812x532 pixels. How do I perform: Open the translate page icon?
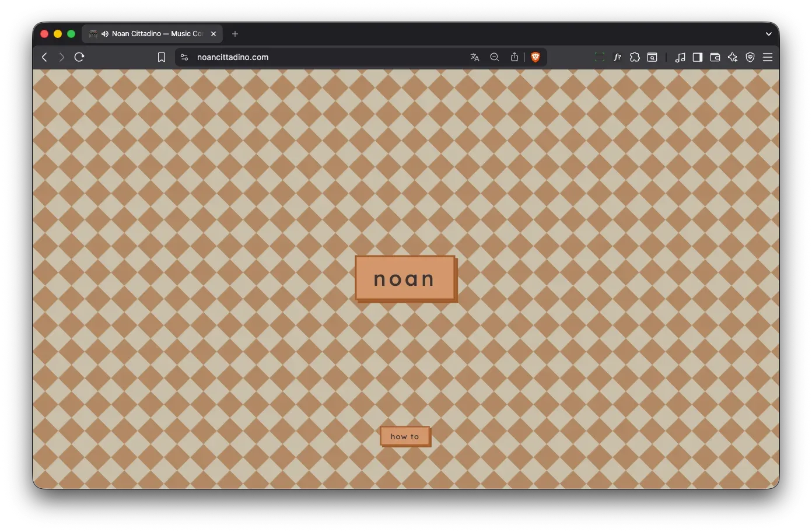tap(475, 57)
